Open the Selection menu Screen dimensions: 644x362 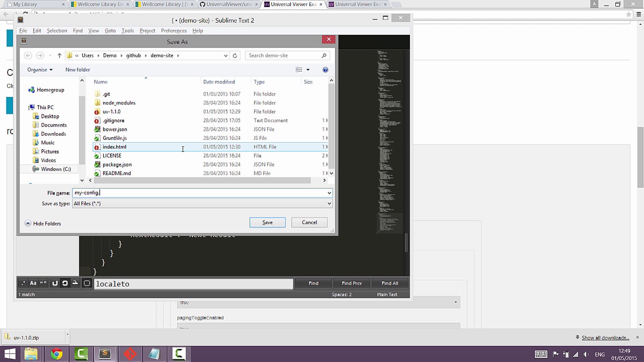pyautogui.click(x=57, y=31)
